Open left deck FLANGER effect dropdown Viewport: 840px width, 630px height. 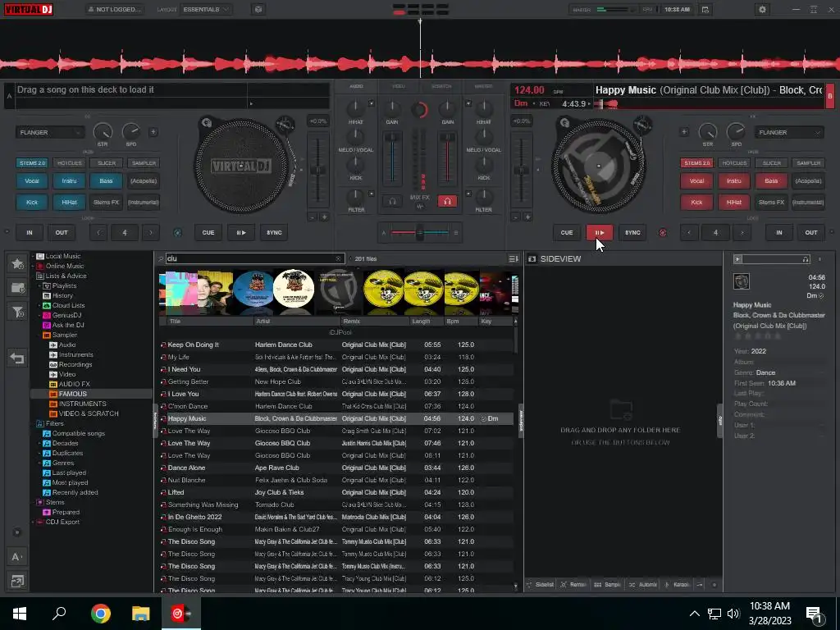tap(50, 132)
